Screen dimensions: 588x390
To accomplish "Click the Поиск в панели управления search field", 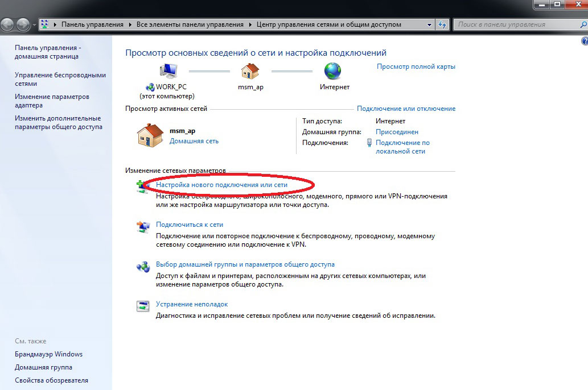I will [517, 24].
